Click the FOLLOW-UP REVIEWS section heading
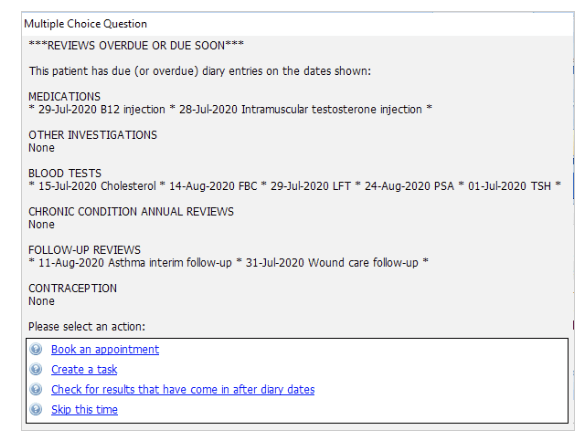The image size is (588, 443). pyautogui.click(x=84, y=250)
